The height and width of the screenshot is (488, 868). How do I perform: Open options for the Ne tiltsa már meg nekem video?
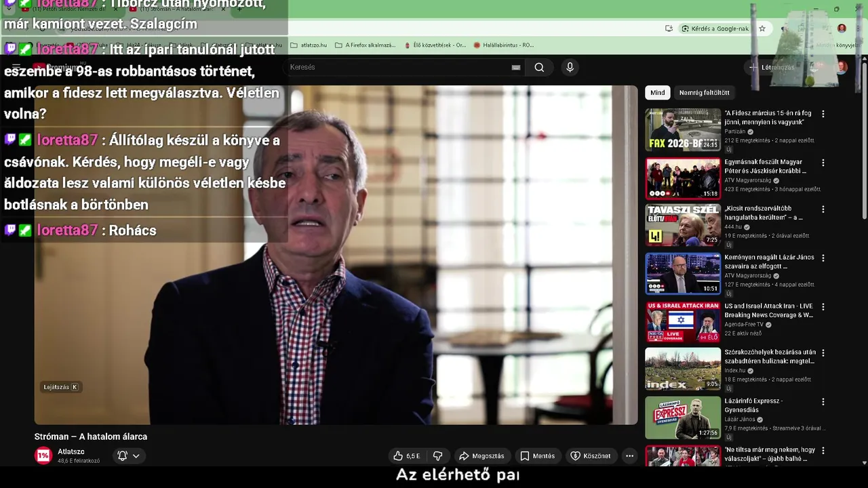(823, 451)
